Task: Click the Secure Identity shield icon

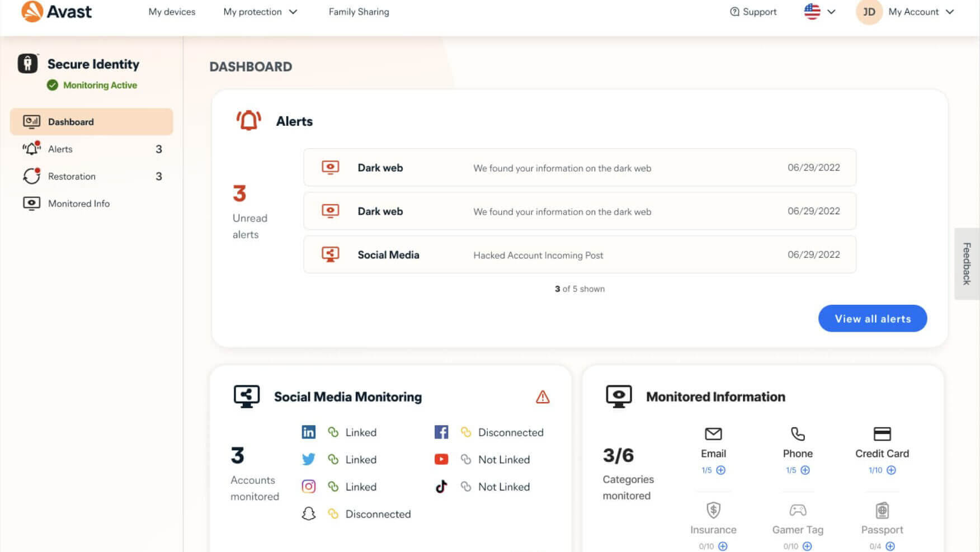Action: 27,63
